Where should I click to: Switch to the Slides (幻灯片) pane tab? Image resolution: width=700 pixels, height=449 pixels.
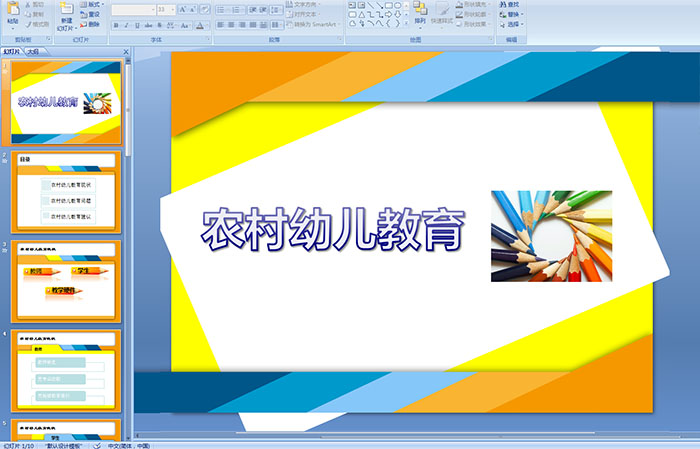click(11, 52)
